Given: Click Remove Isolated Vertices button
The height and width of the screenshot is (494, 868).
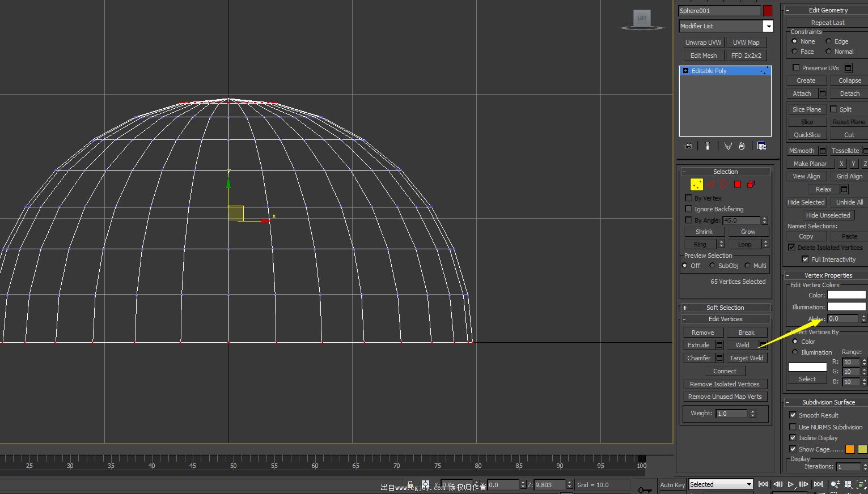Looking at the screenshot, I should tap(725, 384).
